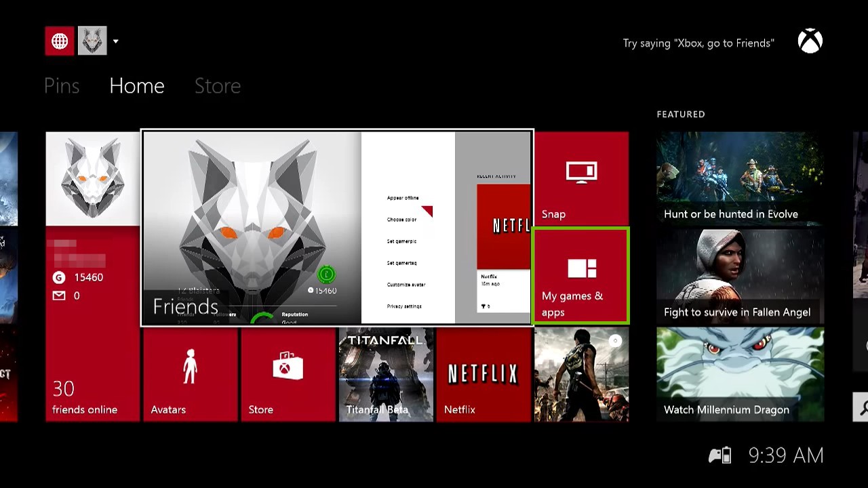Select the red globe icon top left
Viewport: 868px width, 488px height.
59,40
